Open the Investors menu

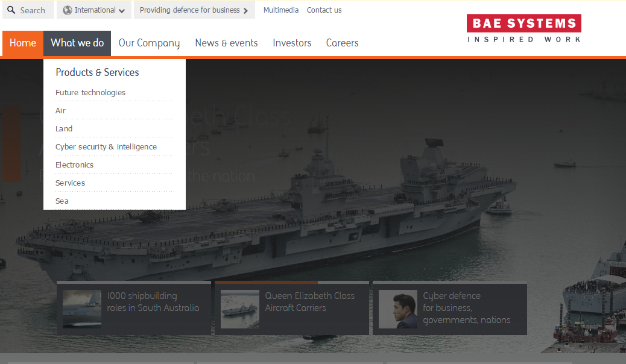(292, 43)
